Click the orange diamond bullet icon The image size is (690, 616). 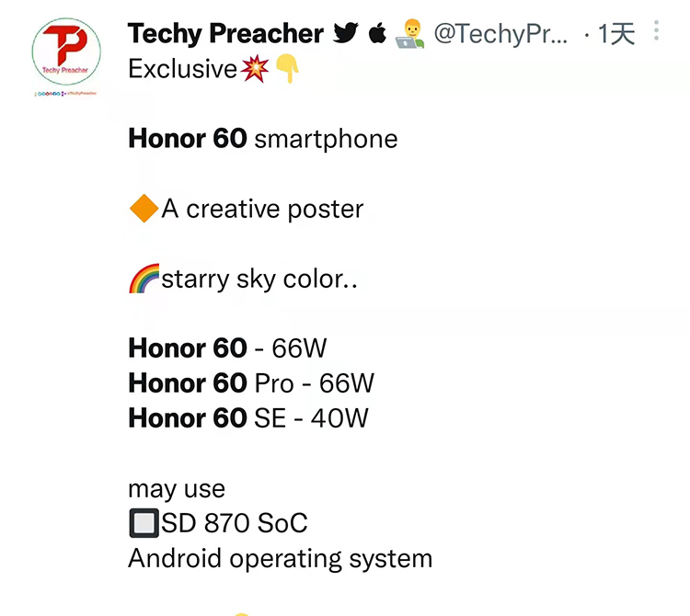click(144, 209)
